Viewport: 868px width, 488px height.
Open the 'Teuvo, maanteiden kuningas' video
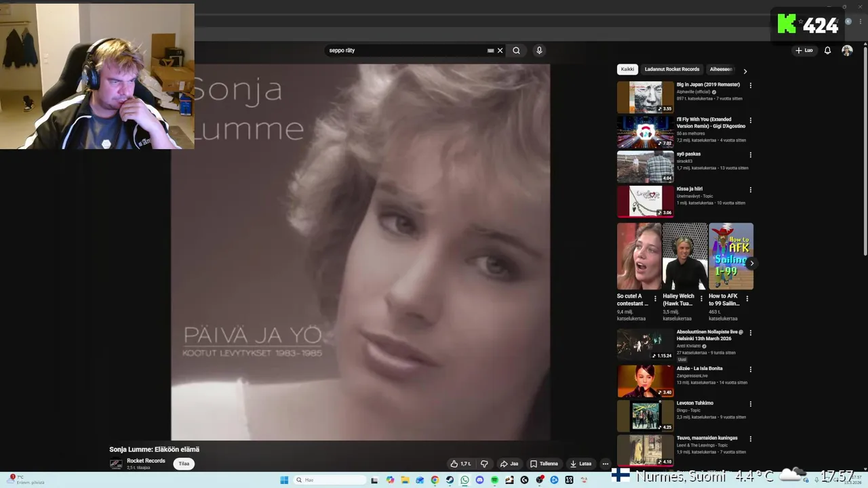(x=646, y=450)
